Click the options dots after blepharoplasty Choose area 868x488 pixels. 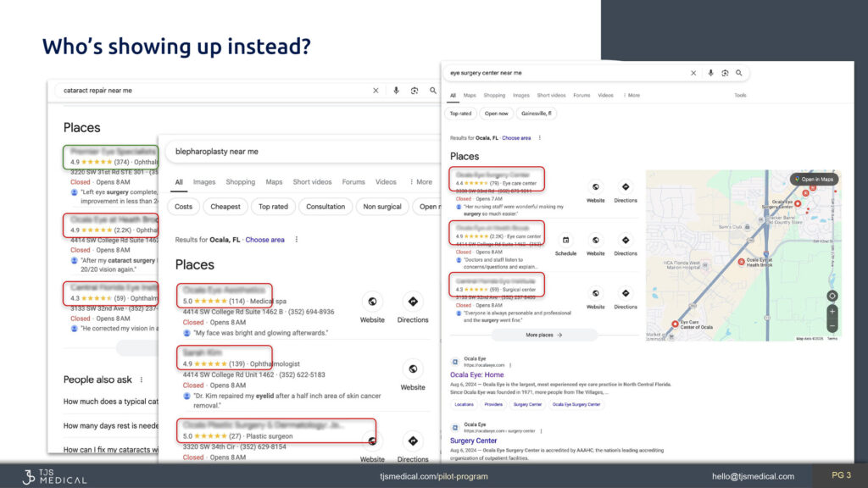pos(297,240)
